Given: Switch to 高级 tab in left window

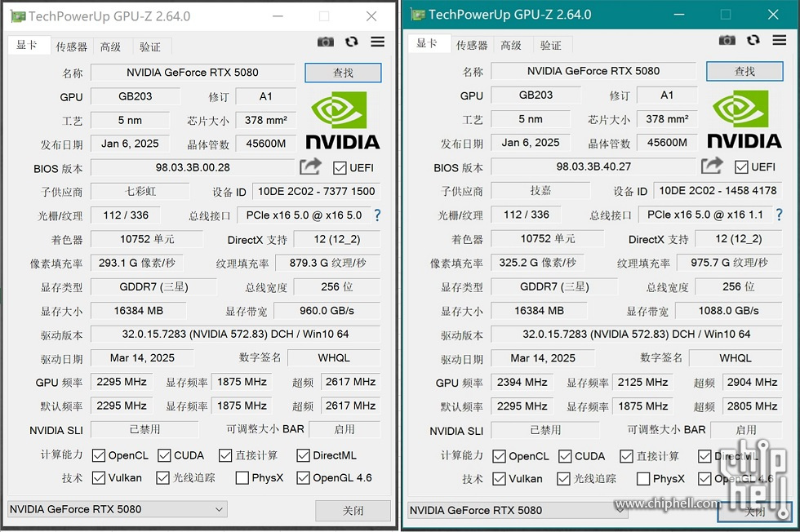Looking at the screenshot, I should (111, 47).
